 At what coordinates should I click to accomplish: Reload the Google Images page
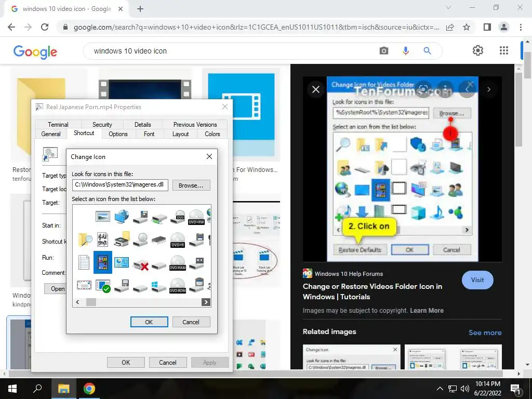click(x=45, y=27)
